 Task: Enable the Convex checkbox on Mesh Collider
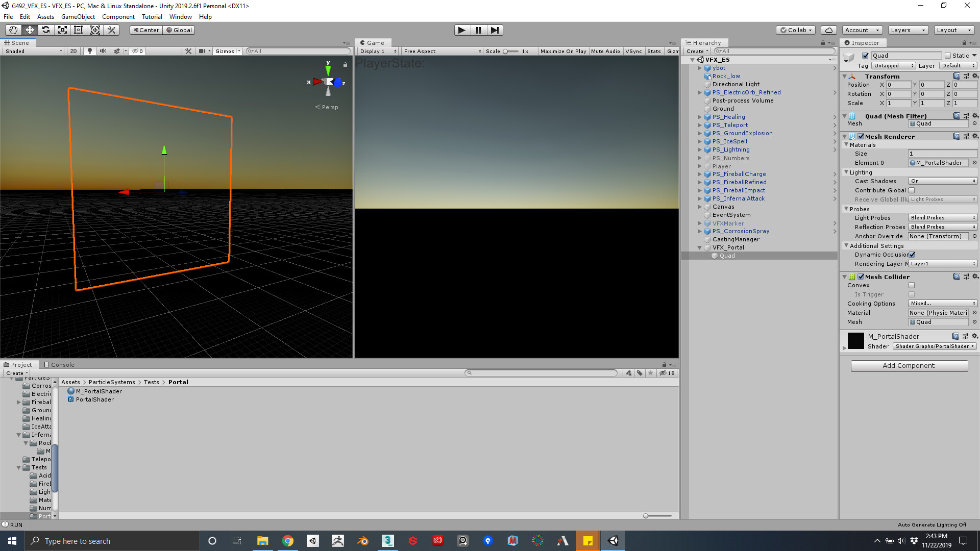tap(912, 285)
